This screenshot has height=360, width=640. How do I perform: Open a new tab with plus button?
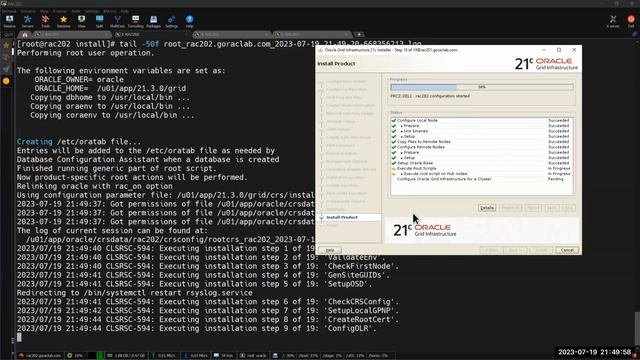tap(359, 35)
